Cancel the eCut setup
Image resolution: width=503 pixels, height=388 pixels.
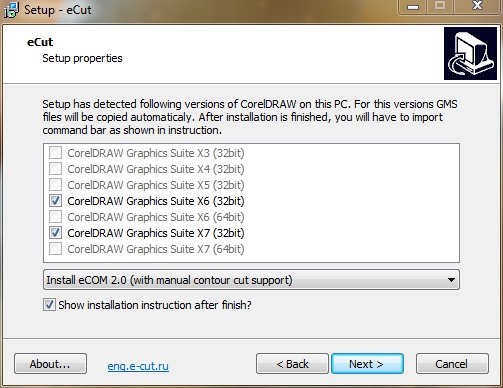[x=452, y=364]
